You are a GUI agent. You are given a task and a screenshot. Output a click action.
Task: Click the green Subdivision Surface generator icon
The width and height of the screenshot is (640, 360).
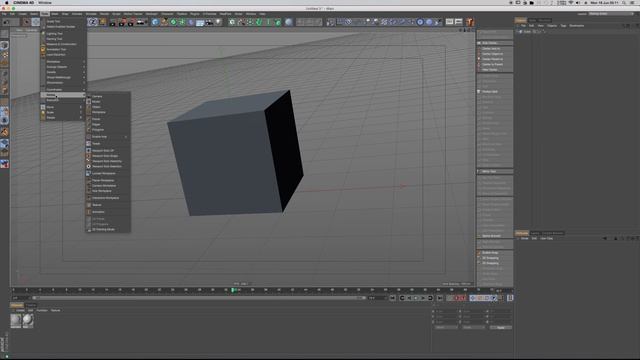click(173, 22)
